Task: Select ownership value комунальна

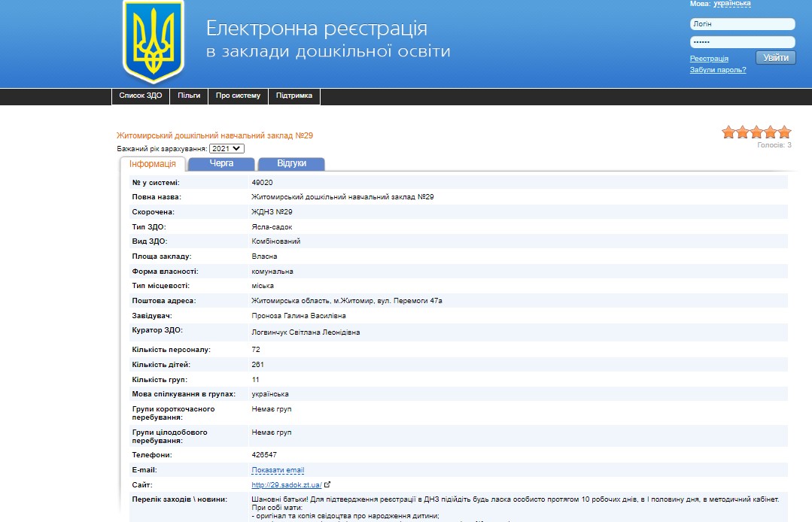Action: [x=272, y=272]
